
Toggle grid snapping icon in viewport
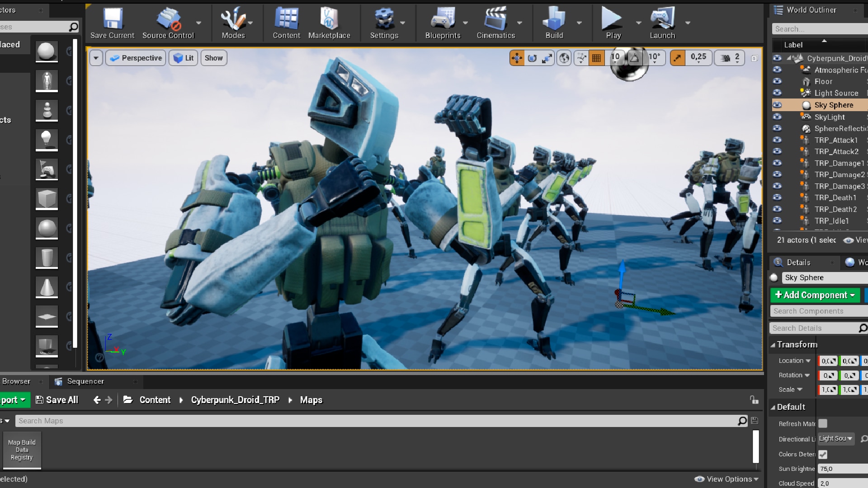tap(596, 58)
